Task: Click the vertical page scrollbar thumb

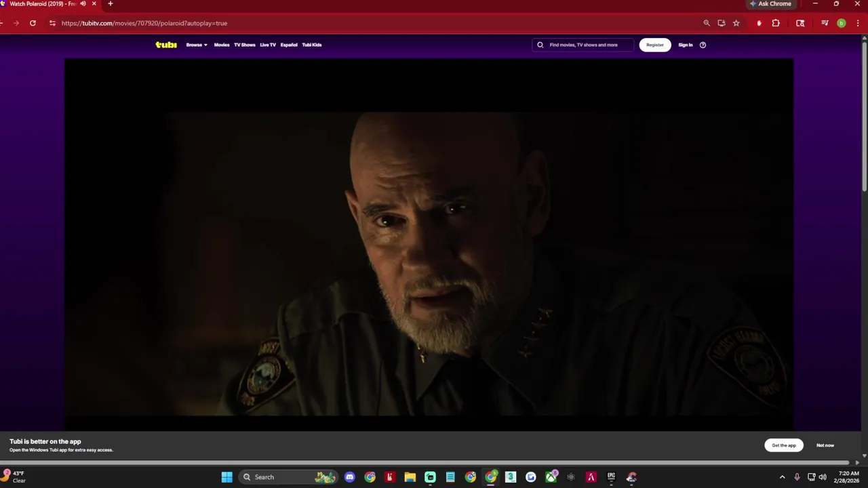Action: point(864,115)
